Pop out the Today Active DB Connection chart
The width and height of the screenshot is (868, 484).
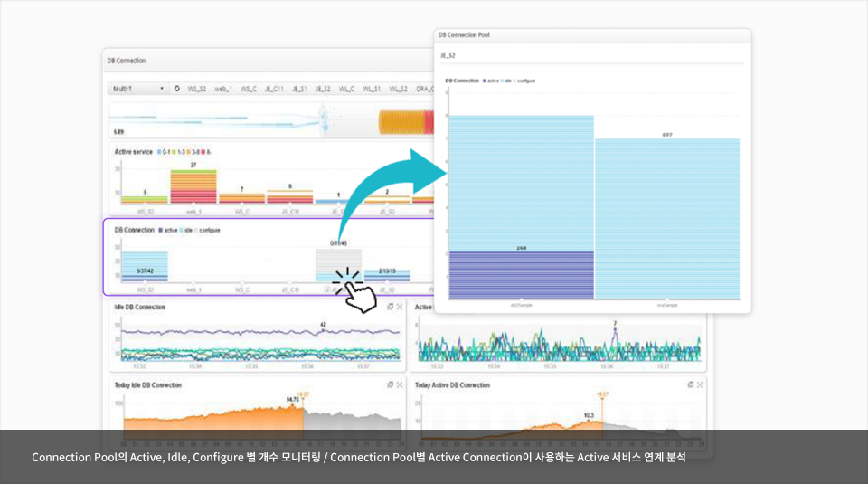[x=690, y=384]
